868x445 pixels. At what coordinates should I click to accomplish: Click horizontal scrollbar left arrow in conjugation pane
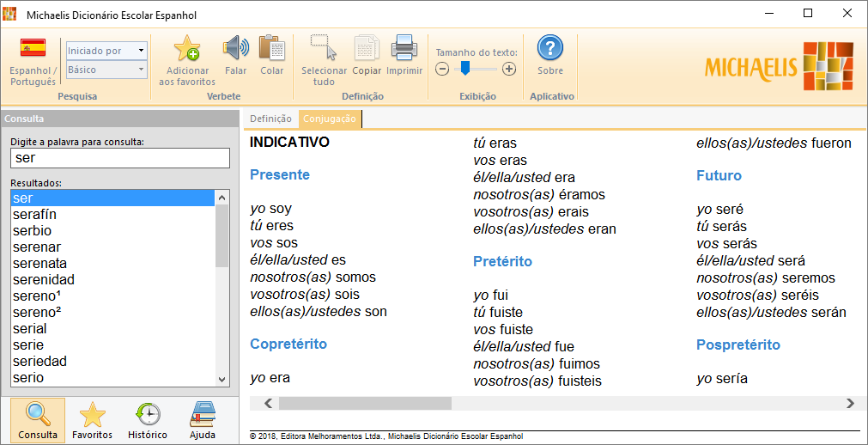(x=269, y=404)
